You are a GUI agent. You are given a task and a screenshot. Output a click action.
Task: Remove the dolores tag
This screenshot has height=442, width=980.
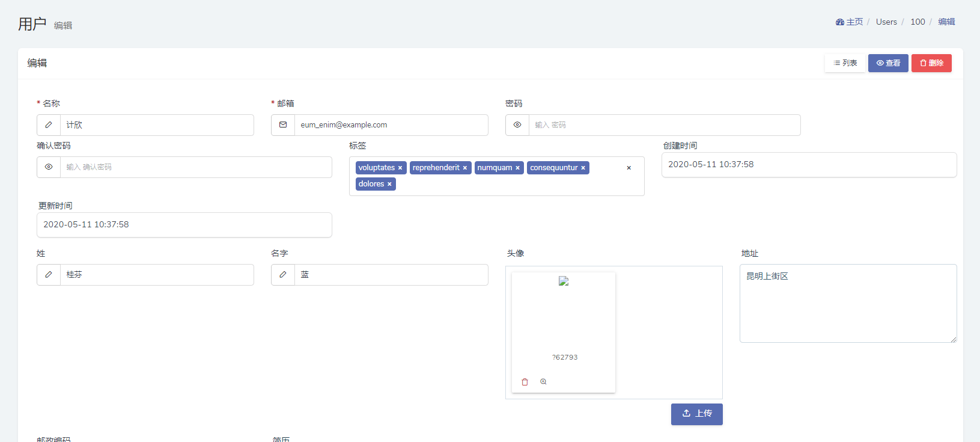(x=389, y=185)
